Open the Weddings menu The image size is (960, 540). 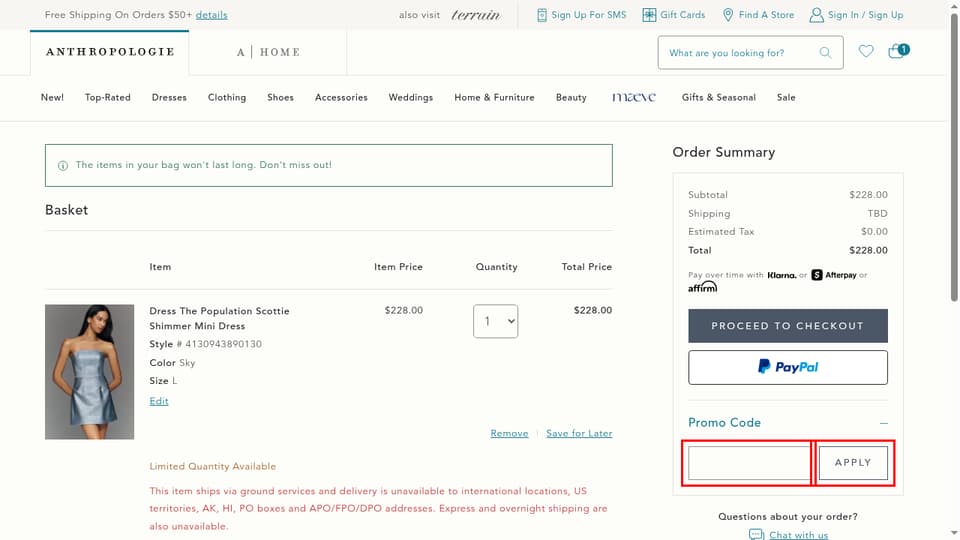pos(411,97)
